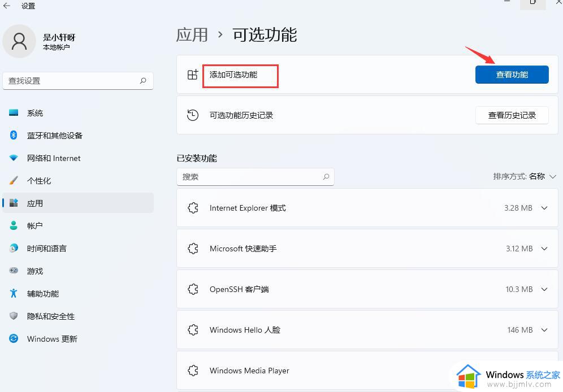Click the blue 查看功能 button

(512, 75)
